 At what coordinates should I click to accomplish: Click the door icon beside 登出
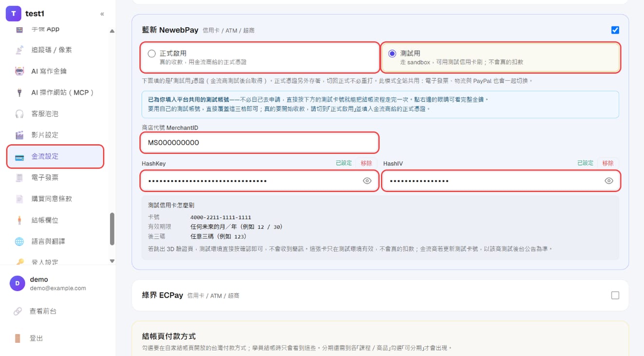point(18,338)
